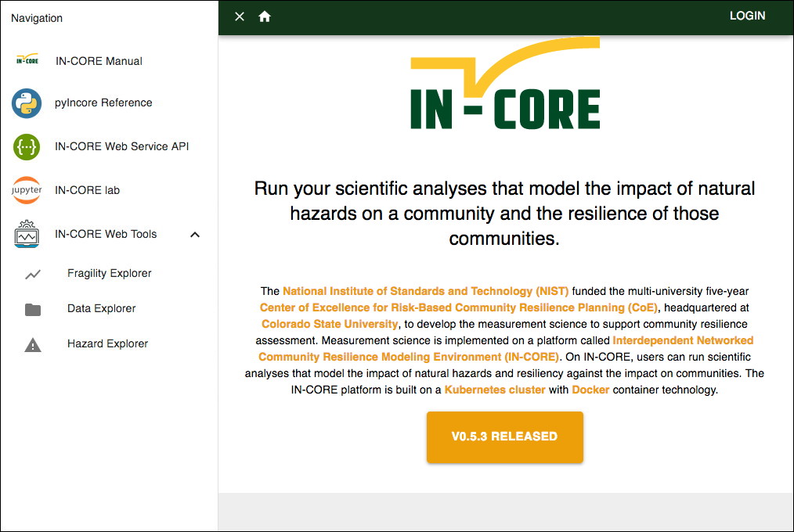794x532 pixels.
Task: Click the monitor icon for IN-CORE Web Tools
Action: point(27,234)
